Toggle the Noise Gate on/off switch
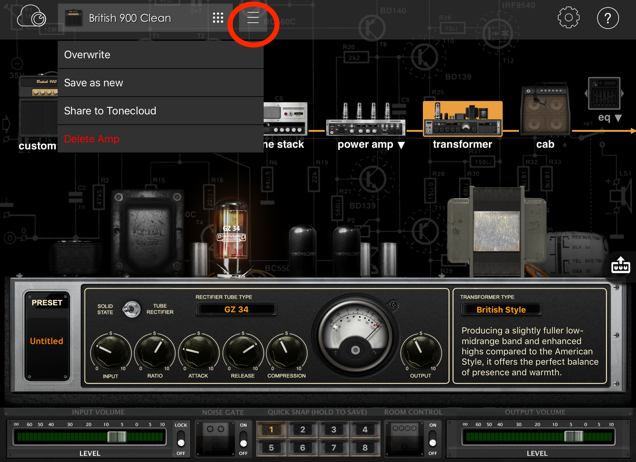The height and width of the screenshot is (462, 636). [x=243, y=440]
